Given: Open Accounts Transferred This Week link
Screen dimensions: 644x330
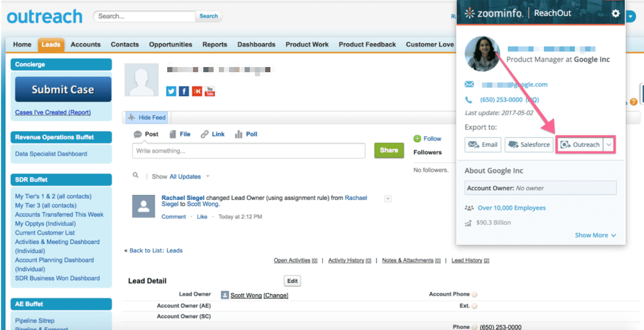Looking at the screenshot, I should pyautogui.click(x=59, y=214).
